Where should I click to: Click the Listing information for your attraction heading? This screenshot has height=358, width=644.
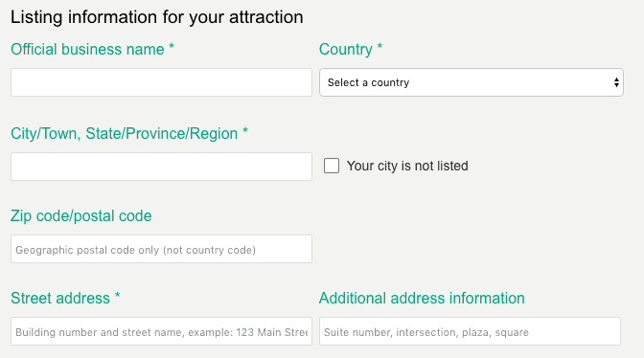[x=157, y=17]
